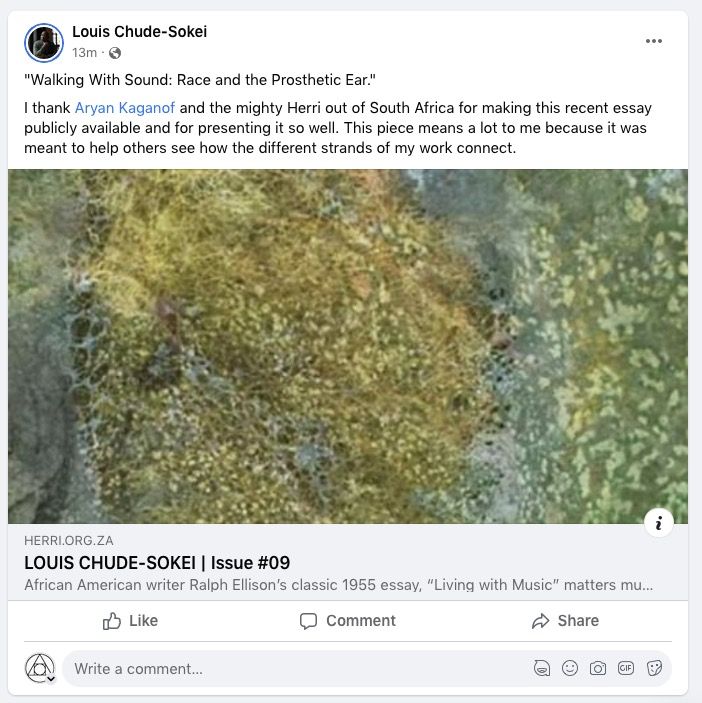Open the 13m post timestamp
Viewport: 702px width, 703px height.
pyautogui.click(x=84, y=52)
